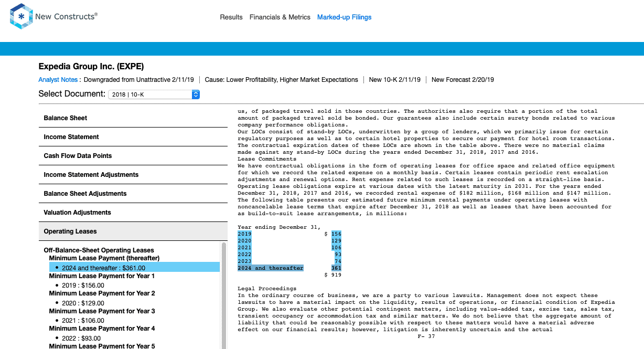
Task: Click 'Minimum Lease Payment for Year 3'
Action: click(102, 311)
